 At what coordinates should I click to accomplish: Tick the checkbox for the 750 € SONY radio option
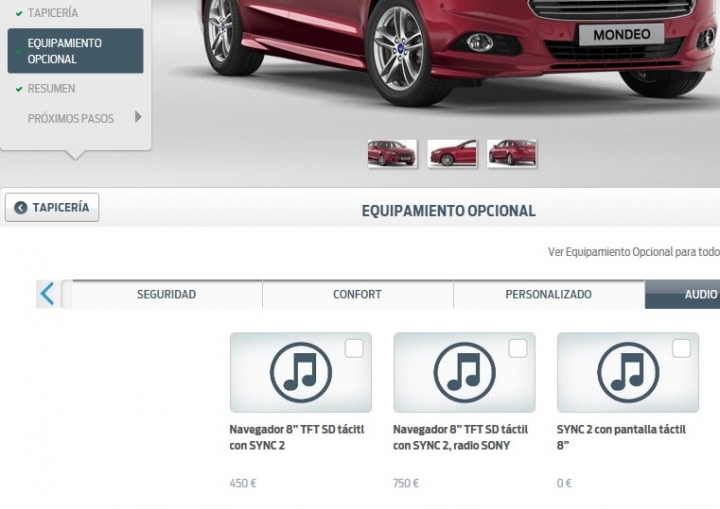click(518, 349)
